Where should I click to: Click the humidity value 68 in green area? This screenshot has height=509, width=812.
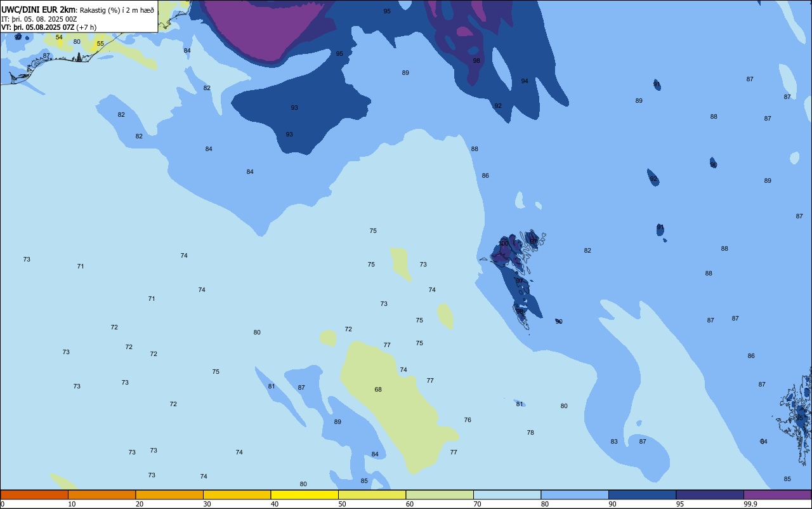378,389
